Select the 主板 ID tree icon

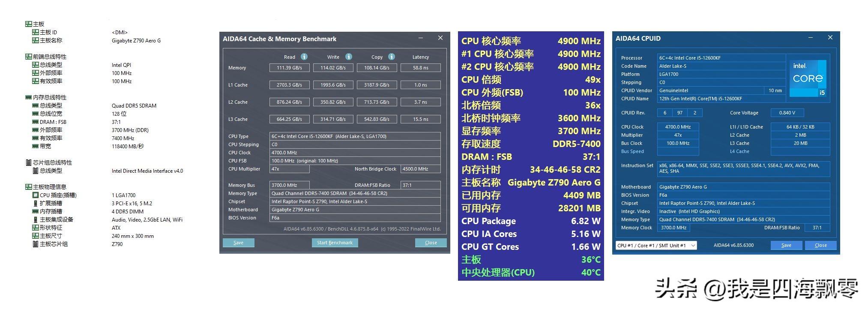click(x=36, y=32)
